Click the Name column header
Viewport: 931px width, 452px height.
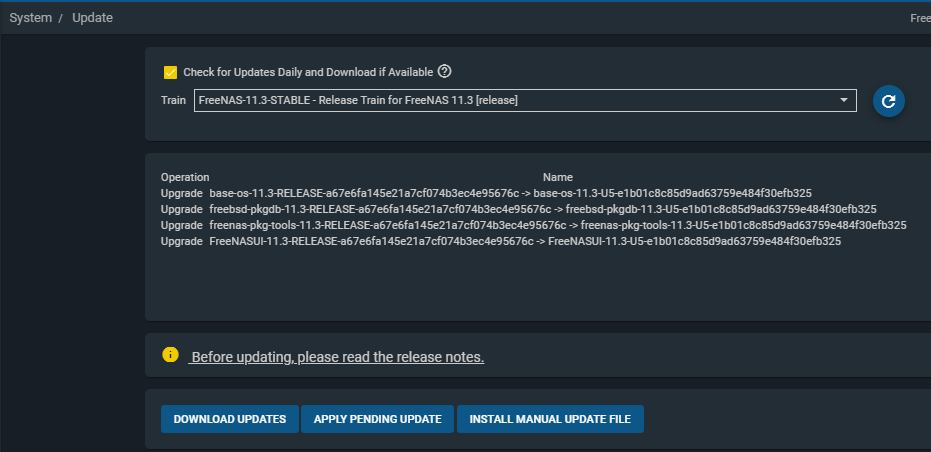click(x=558, y=177)
